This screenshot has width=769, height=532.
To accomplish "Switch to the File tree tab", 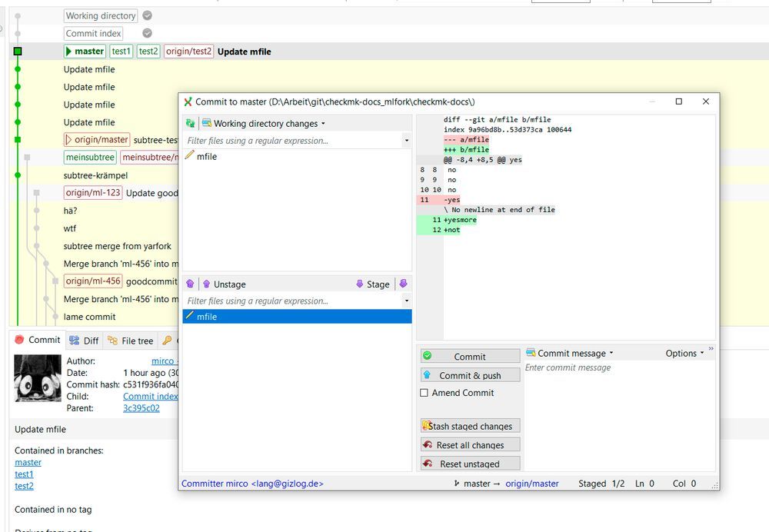I will (x=130, y=341).
